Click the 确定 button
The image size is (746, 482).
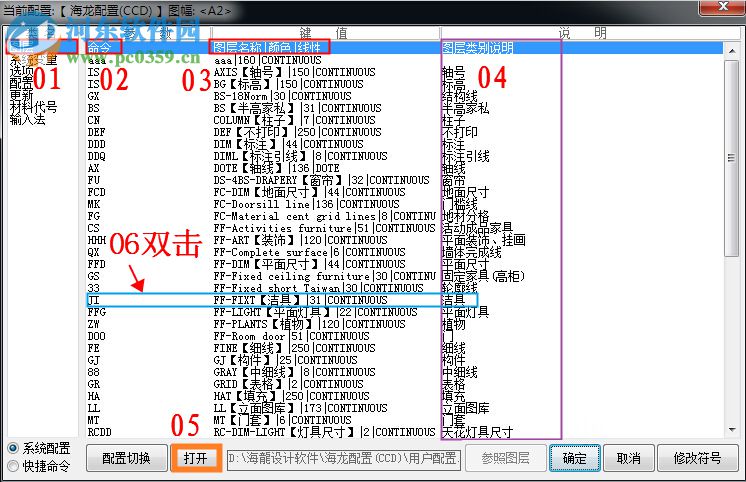[575, 458]
